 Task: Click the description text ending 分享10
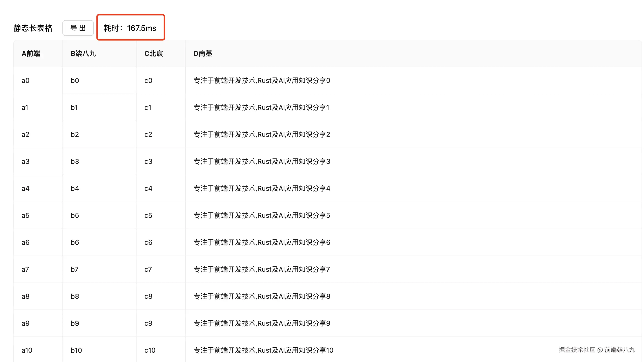pyautogui.click(x=263, y=350)
